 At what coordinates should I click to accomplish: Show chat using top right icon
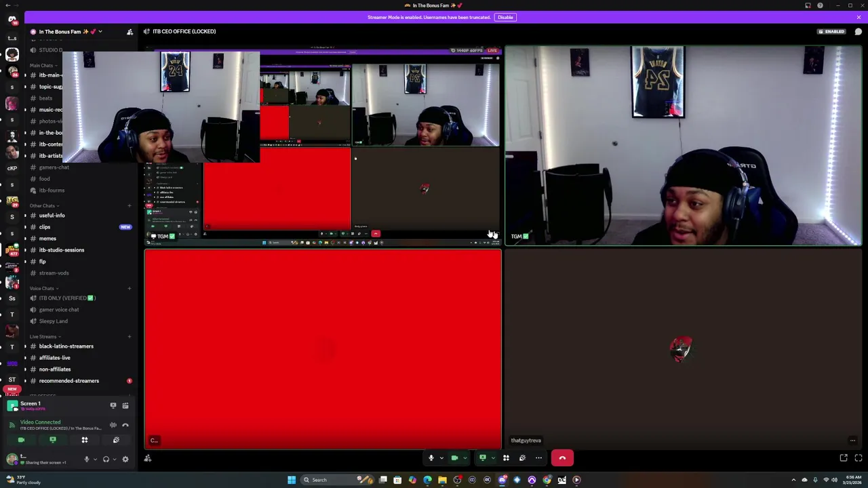[x=859, y=32]
